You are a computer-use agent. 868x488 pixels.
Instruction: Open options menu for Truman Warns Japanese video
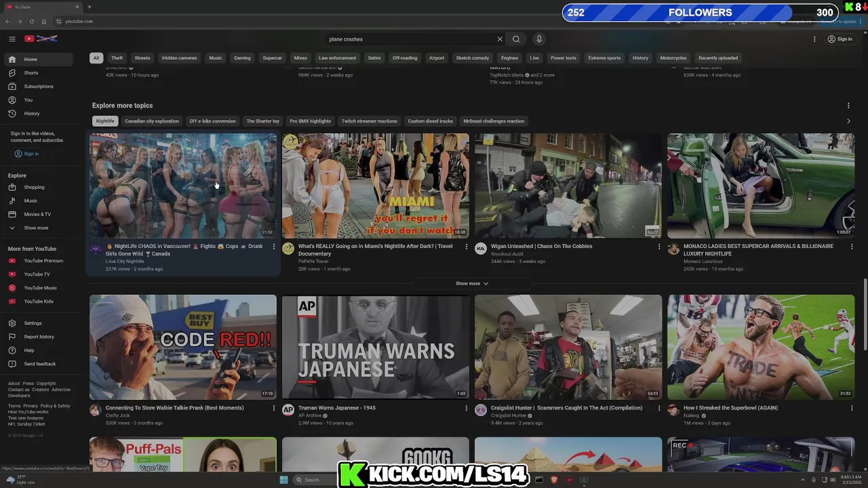pyautogui.click(x=466, y=408)
